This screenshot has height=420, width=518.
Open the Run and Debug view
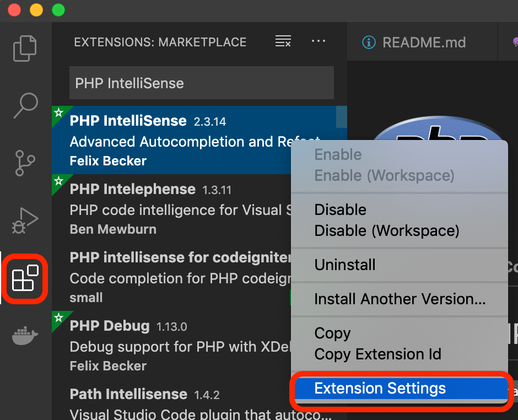25,220
